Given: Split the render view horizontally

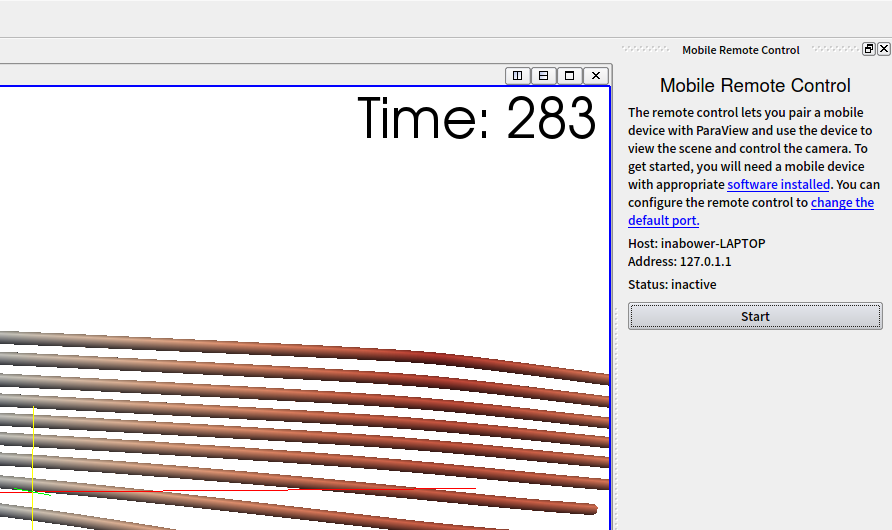Looking at the screenshot, I should 518,76.
